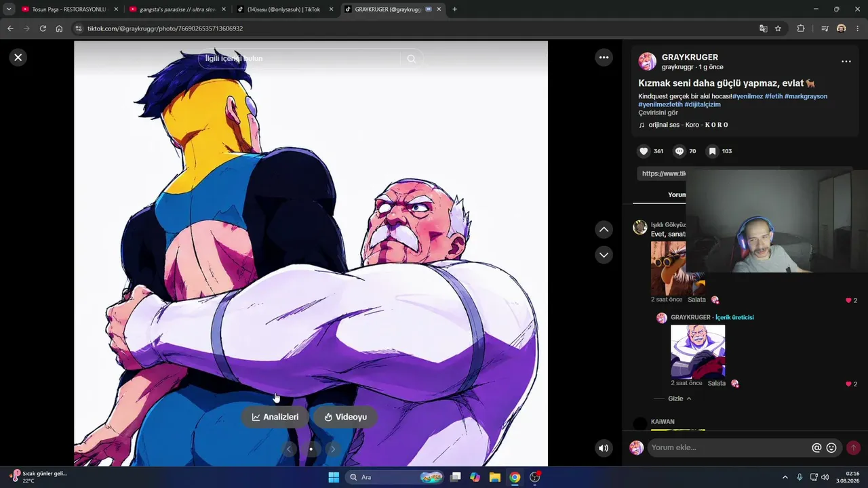The width and height of the screenshot is (868, 488).
Task: Open the post options menu beside GRAYKRUGER
Action: click(846, 61)
